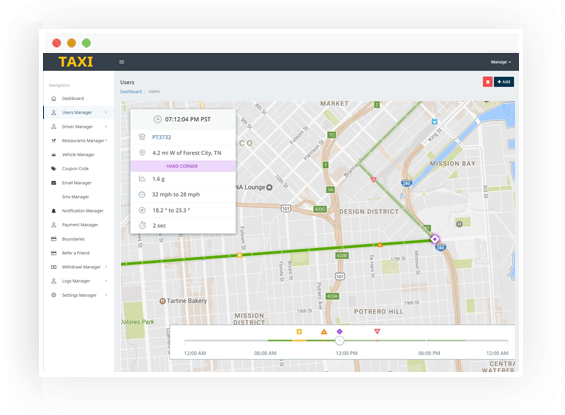Open Email Manager in the sidebar
565x415 pixels.
pyautogui.click(x=76, y=183)
